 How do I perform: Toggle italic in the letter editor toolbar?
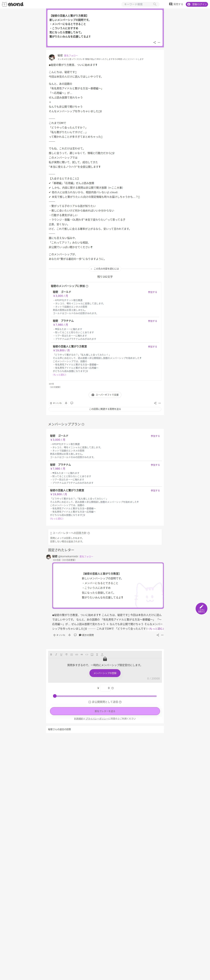(56, 655)
